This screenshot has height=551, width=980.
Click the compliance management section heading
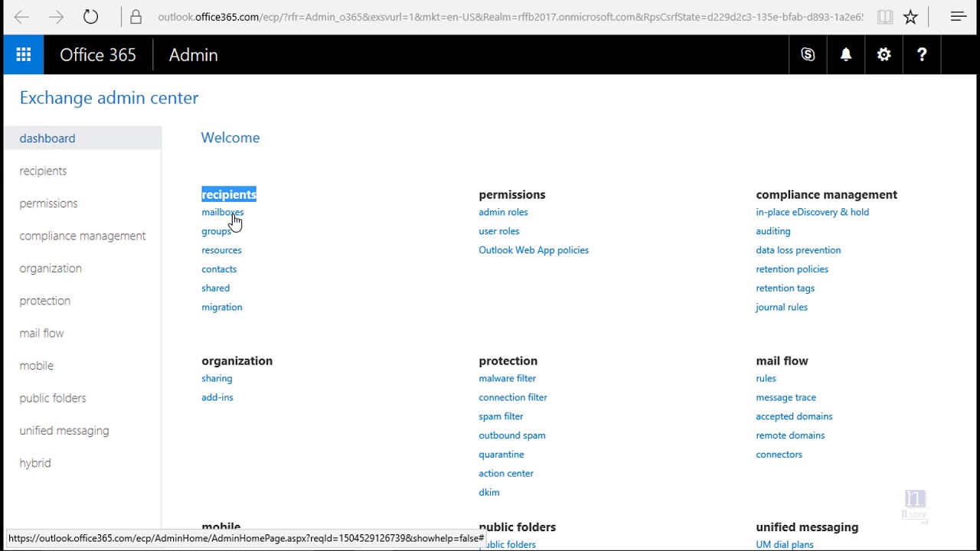[x=826, y=194]
